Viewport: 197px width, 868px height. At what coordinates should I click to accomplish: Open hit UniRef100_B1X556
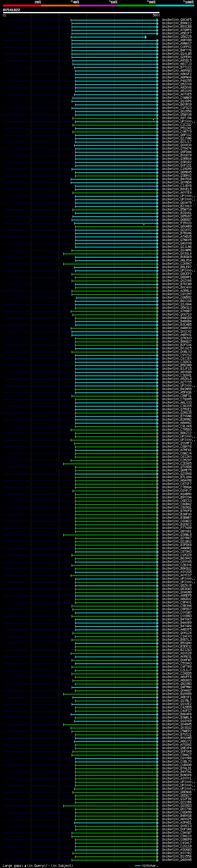[x=177, y=856]
